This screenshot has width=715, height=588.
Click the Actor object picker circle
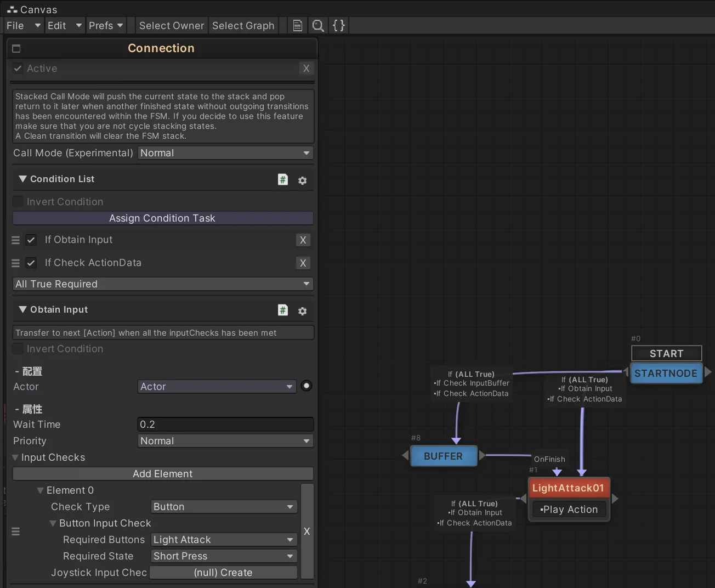tap(307, 386)
